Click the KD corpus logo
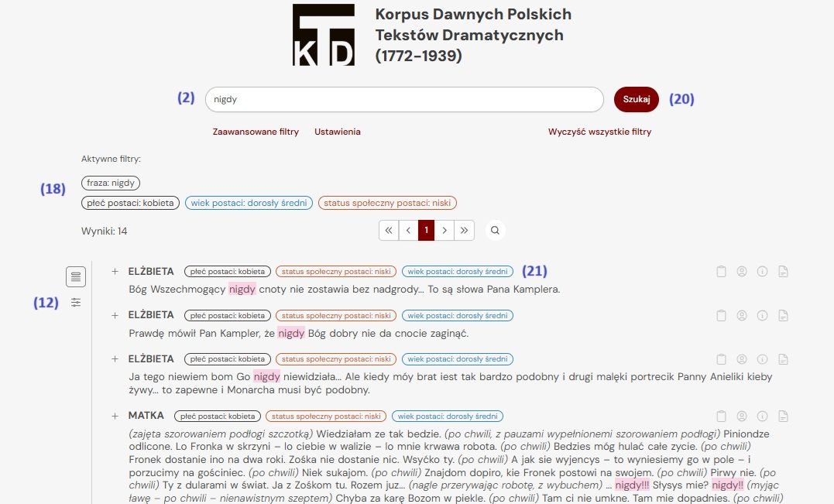The height and width of the screenshot is (504, 834). point(324,35)
